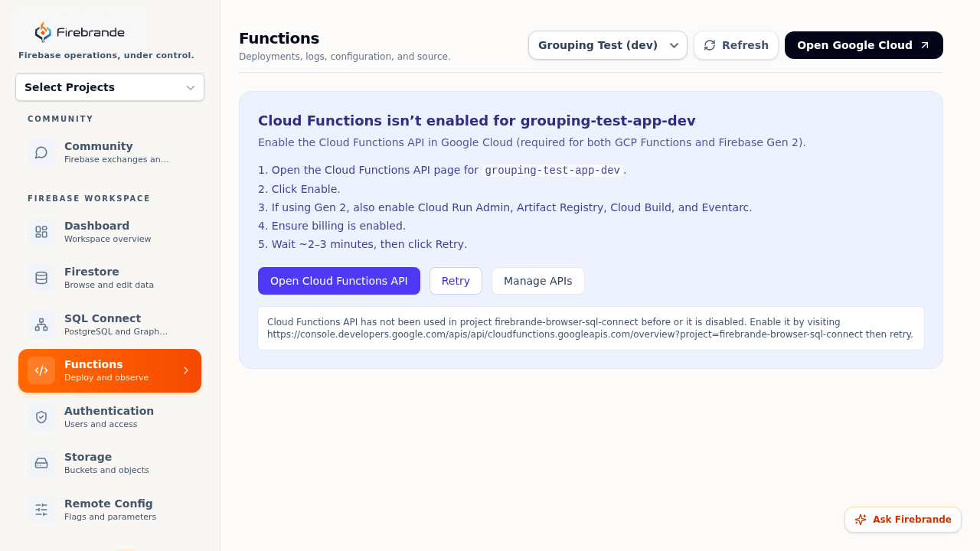Click the Remote Config sliders icon

[x=41, y=510]
